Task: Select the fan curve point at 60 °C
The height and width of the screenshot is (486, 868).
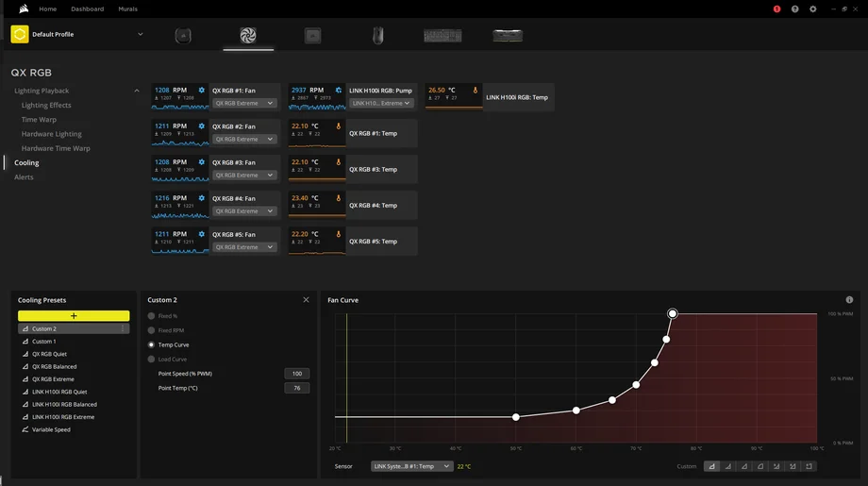Action: click(x=576, y=411)
